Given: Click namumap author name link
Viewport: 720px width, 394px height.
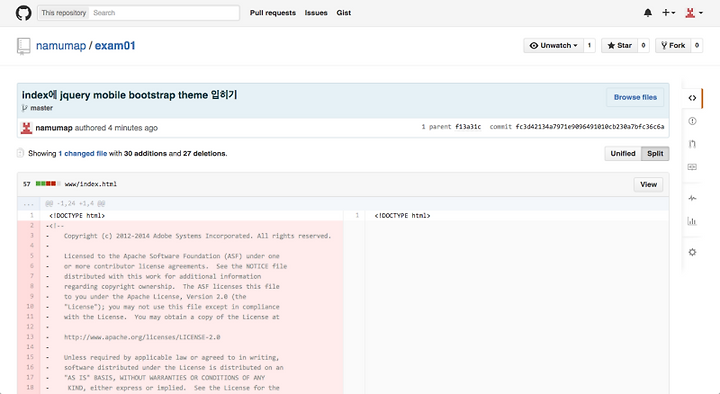Looking at the screenshot, I should click(x=54, y=128).
